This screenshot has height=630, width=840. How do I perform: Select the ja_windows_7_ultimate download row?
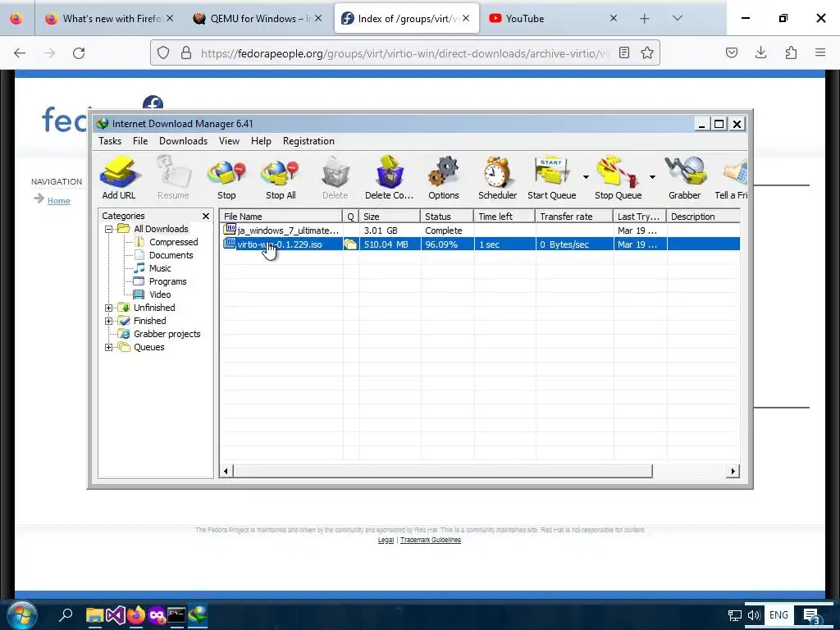click(479, 231)
